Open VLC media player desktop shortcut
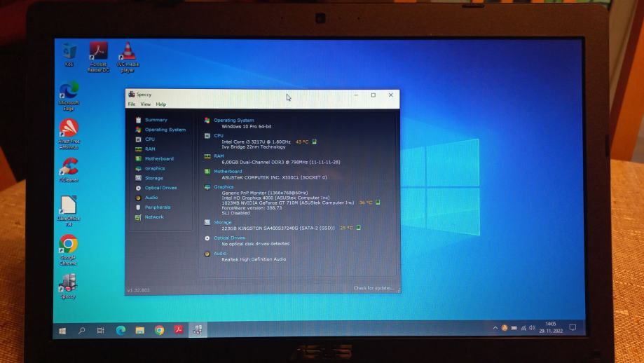 pyautogui.click(x=128, y=57)
